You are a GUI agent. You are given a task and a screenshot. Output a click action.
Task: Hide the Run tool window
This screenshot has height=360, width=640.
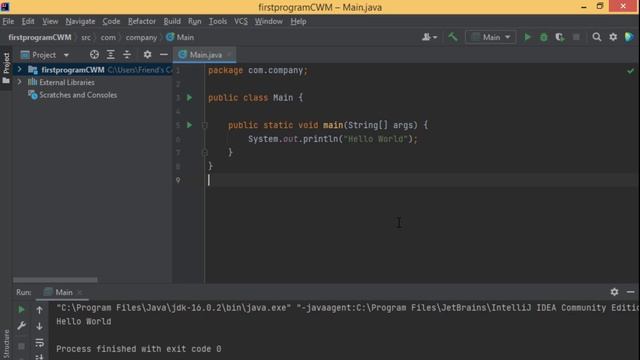tap(631, 292)
